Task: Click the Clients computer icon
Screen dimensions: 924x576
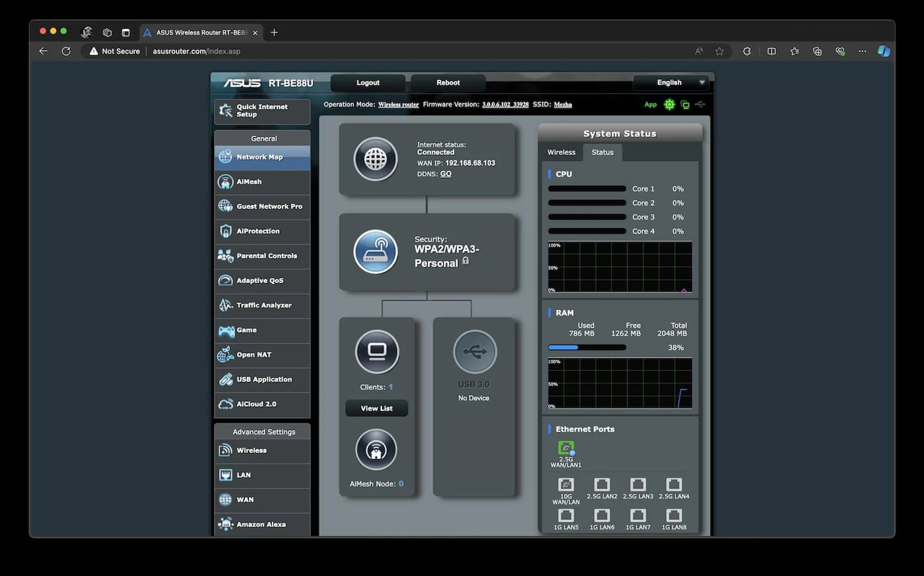Action: coord(377,352)
